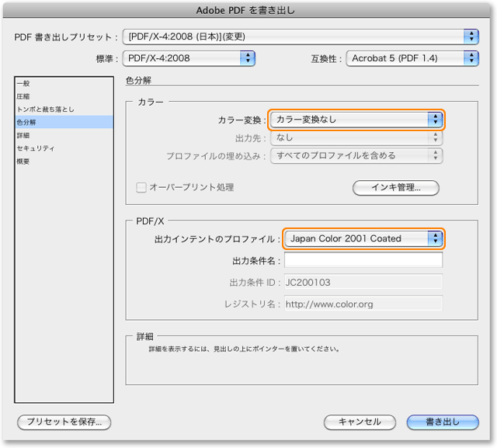Select 概要 in the sidebar list

tap(23, 161)
